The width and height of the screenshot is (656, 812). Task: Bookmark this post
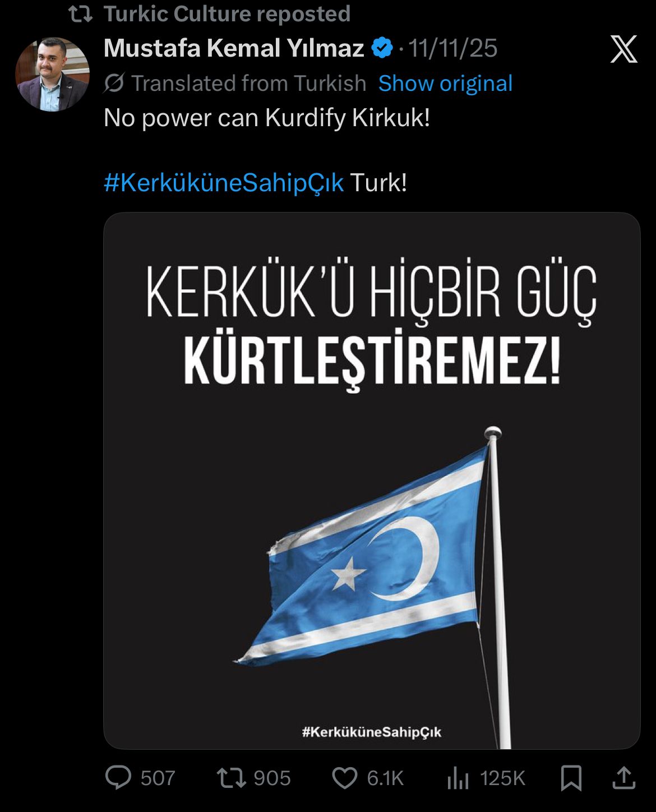571,778
